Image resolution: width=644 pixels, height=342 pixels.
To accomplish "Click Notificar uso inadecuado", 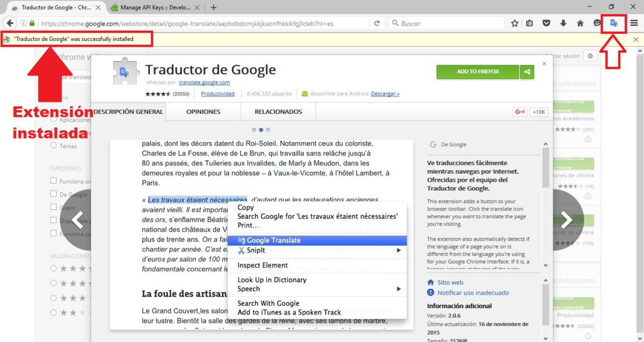I will click(473, 292).
